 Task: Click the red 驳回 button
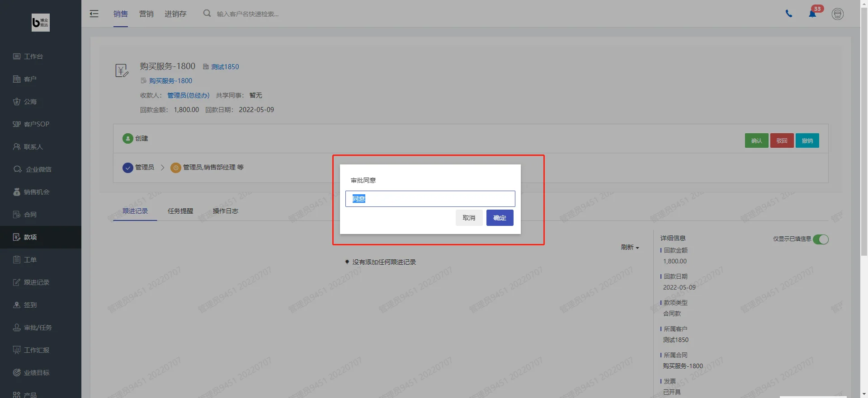(782, 140)
